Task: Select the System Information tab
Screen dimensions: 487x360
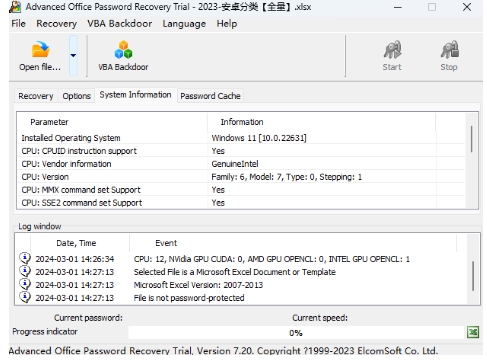Action: tap(136, 95)
